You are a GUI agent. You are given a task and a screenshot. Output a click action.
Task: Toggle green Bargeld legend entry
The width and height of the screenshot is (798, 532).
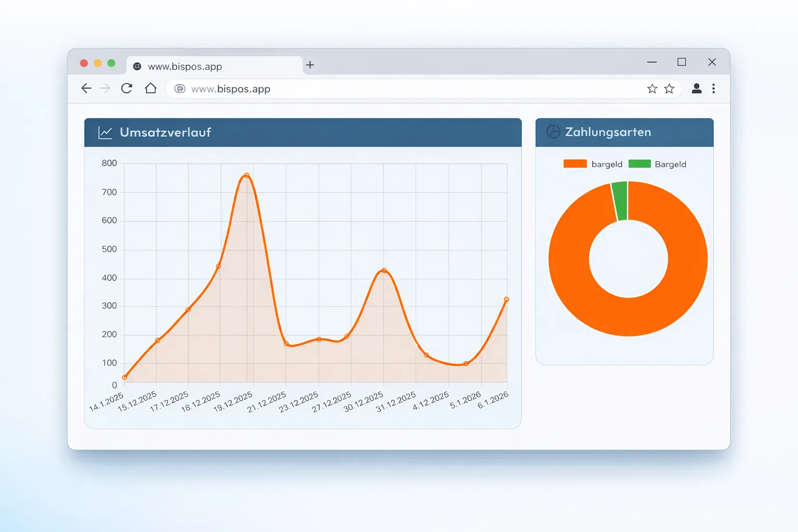click(x=657, y=164)
